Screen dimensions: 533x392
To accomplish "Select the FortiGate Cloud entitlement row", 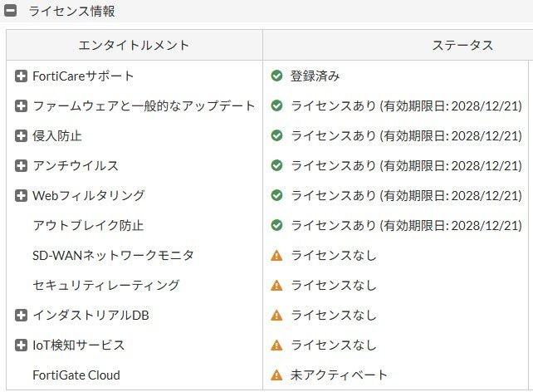I will [x=76, y=375].
